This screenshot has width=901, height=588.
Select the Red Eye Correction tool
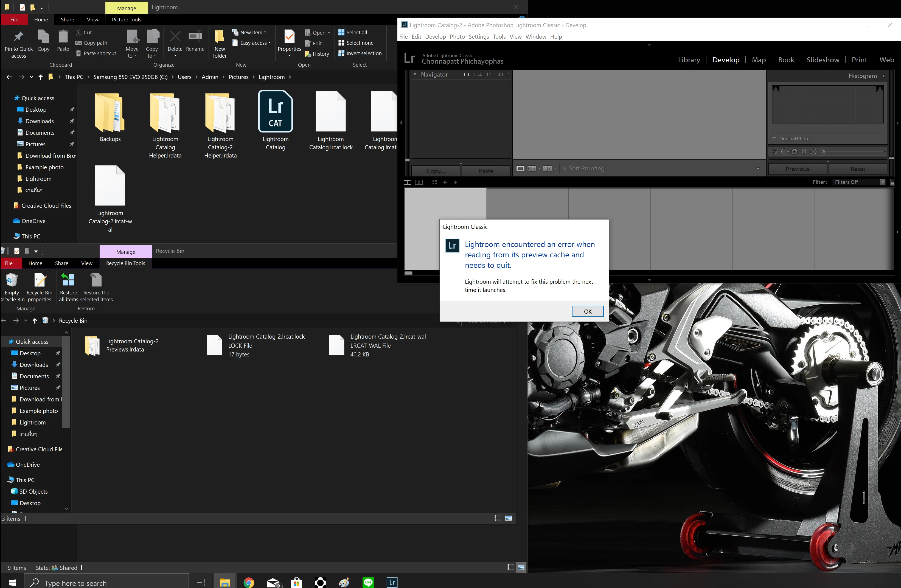pyautogui.click(x=794, y=152)
